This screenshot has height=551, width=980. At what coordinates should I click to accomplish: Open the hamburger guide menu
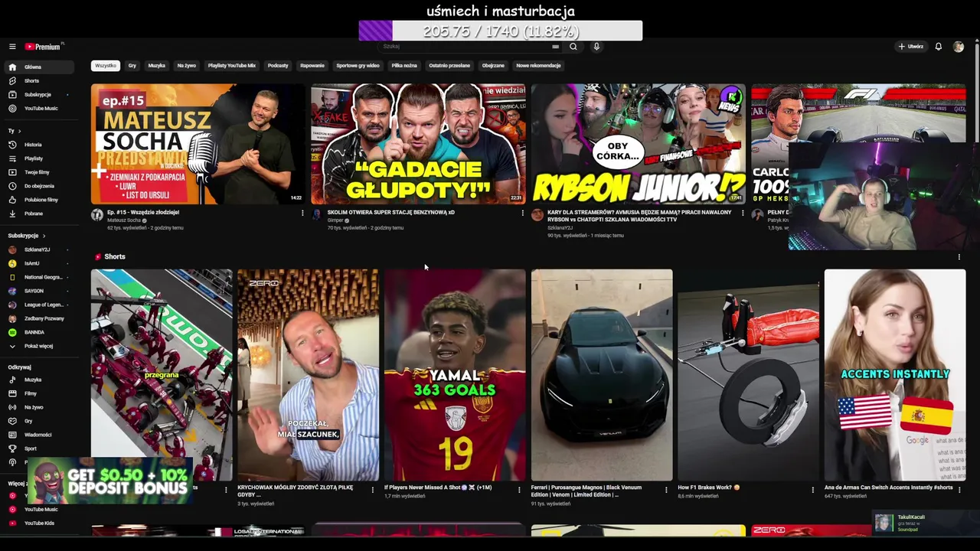pyautogui.click(x=12, y=47)
